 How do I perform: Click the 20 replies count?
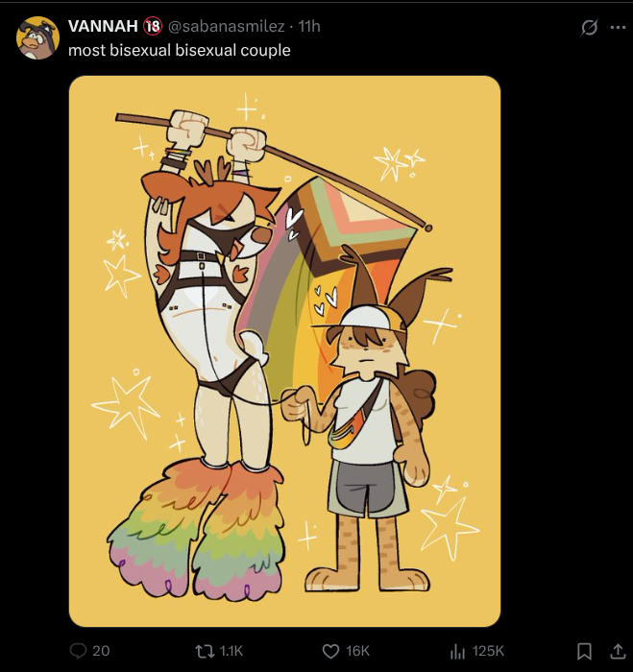[101, 651]
